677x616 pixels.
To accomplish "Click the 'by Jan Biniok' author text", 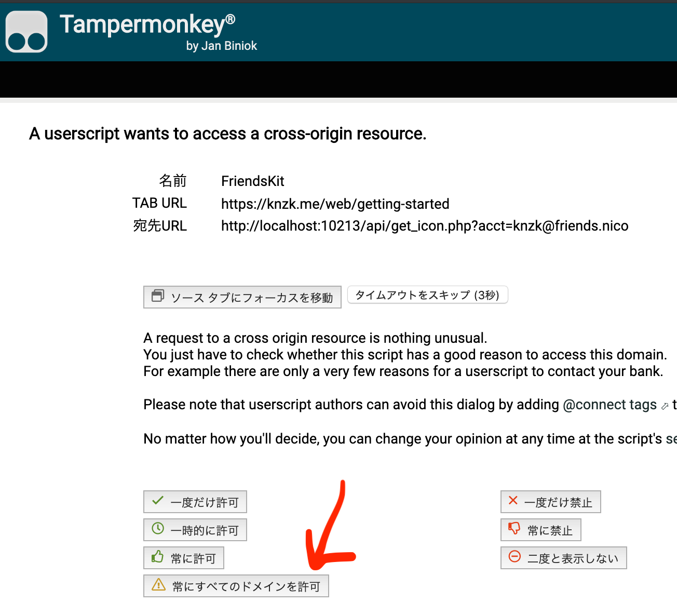I will pos(222,46).
